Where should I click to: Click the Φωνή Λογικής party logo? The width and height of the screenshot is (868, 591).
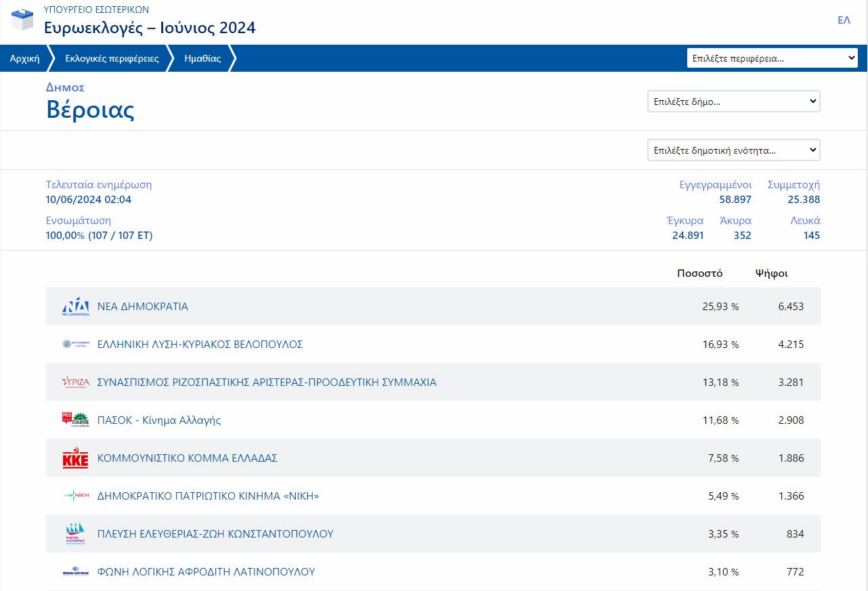(x=75, y=572)
